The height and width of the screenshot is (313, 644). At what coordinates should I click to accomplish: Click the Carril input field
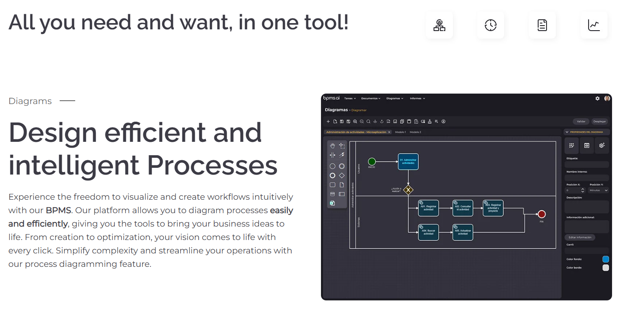[587, 250]
